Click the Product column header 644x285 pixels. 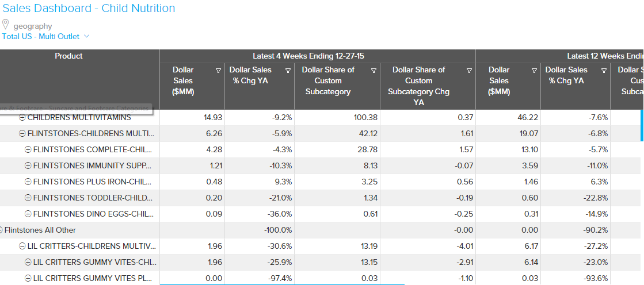tap(68, 56)
